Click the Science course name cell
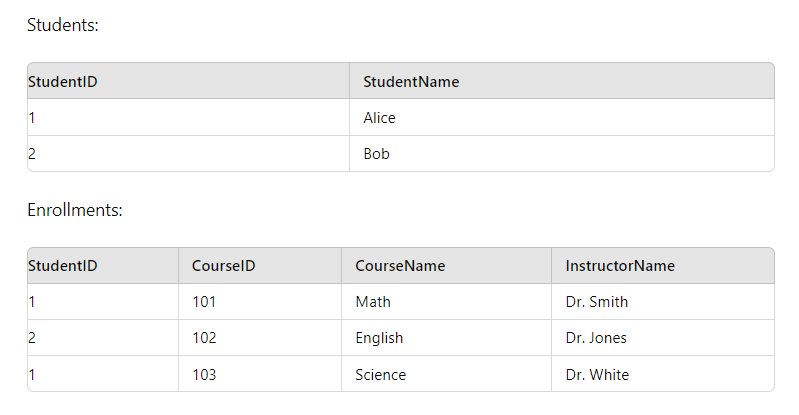The height and width of the screenshot is (415, 799). [x=381, y=375]
